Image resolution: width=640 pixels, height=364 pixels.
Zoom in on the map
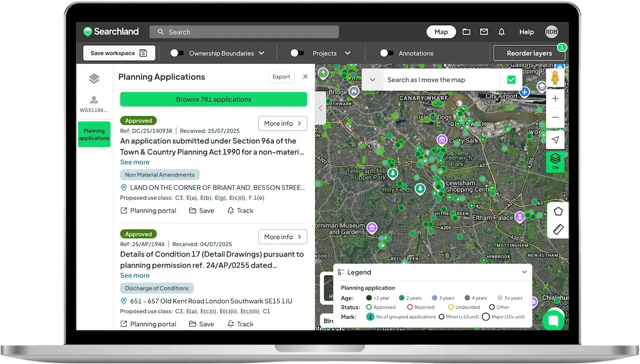pos(555,99)
